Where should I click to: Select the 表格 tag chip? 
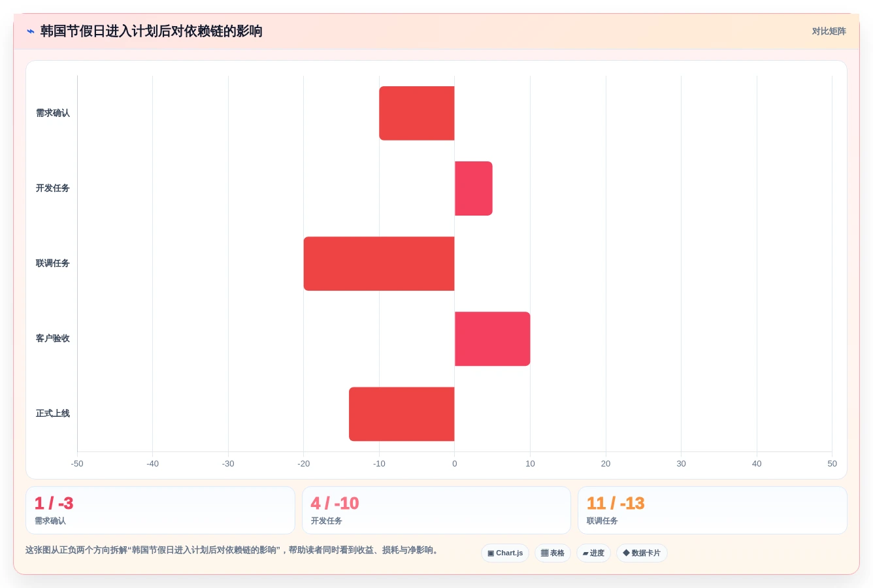(553, 553)
